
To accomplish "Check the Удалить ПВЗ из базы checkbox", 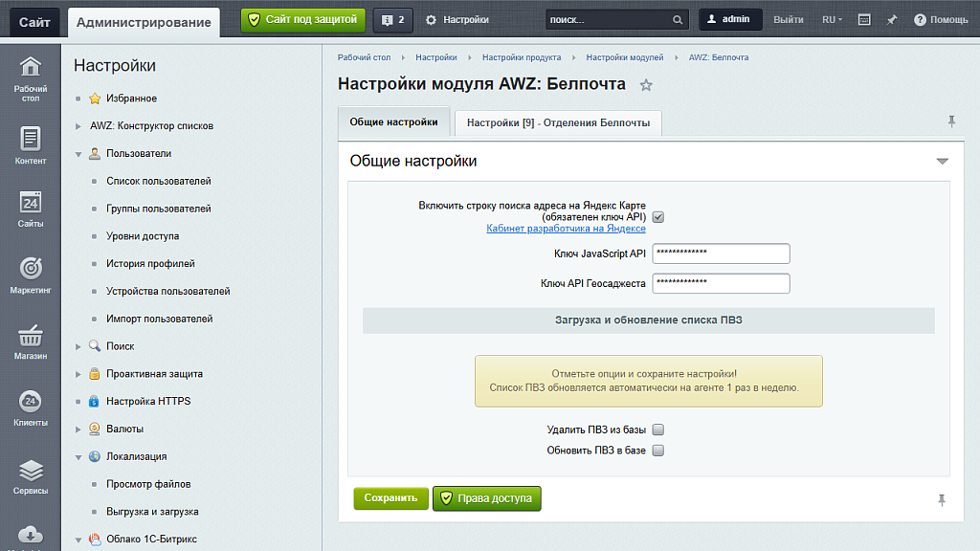I will [657, 430].
